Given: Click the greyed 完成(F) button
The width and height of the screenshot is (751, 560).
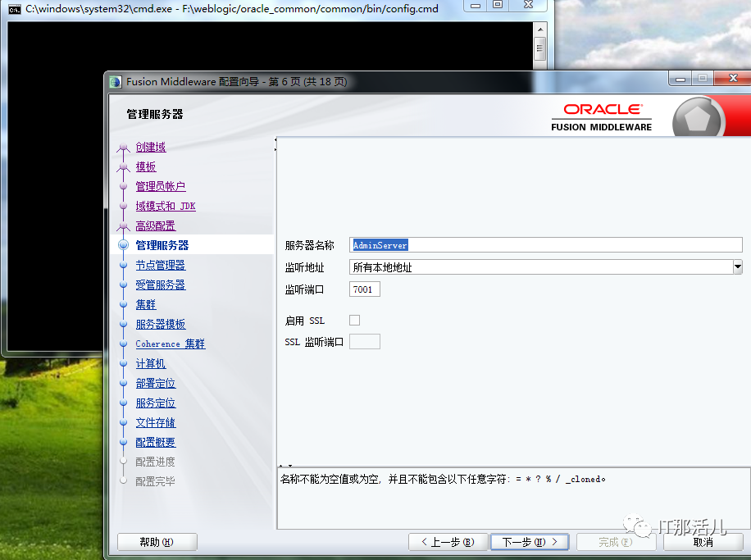Looking at the screenshot, I should point(616,542).
